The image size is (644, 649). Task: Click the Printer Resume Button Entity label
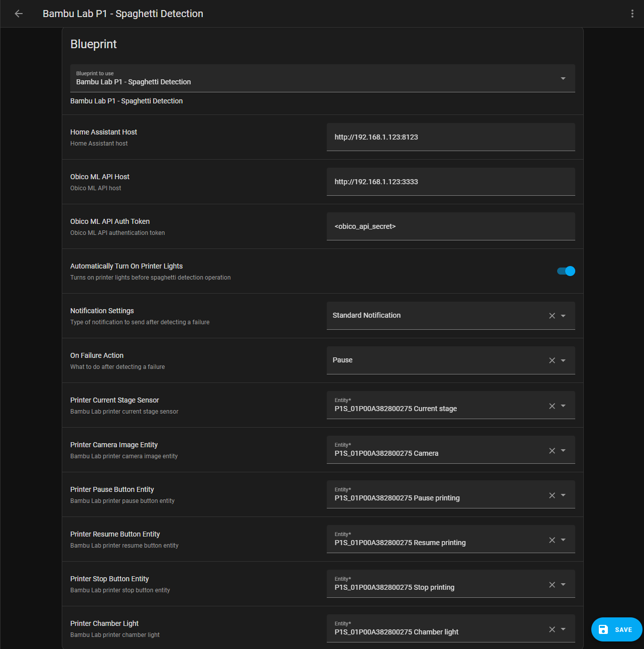tap(115, 534)
